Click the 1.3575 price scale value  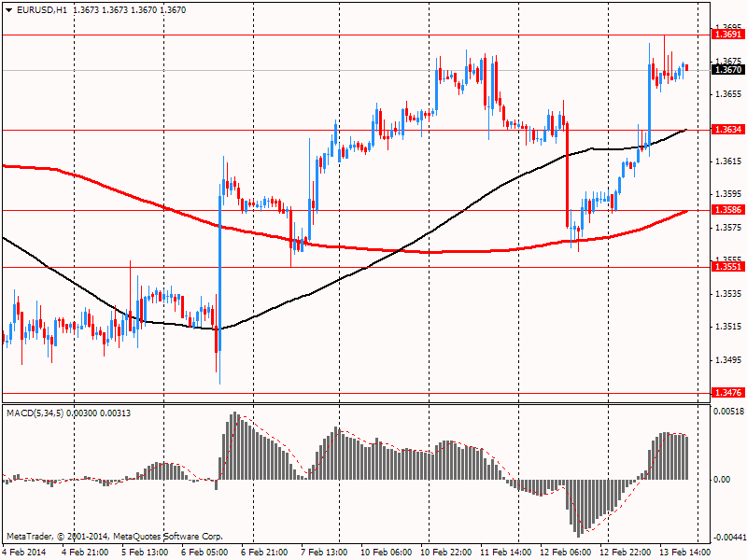coord(728,228)
